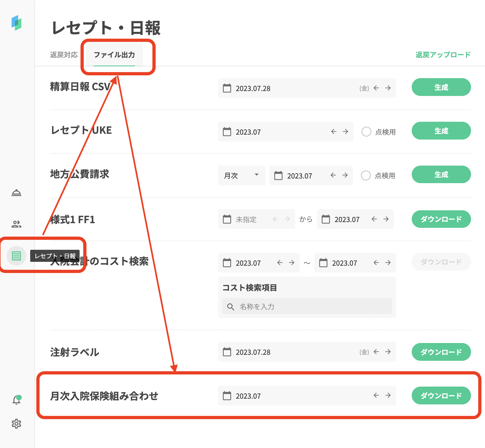Click the search magnifier in コスト検索項目

coord(231,307)
